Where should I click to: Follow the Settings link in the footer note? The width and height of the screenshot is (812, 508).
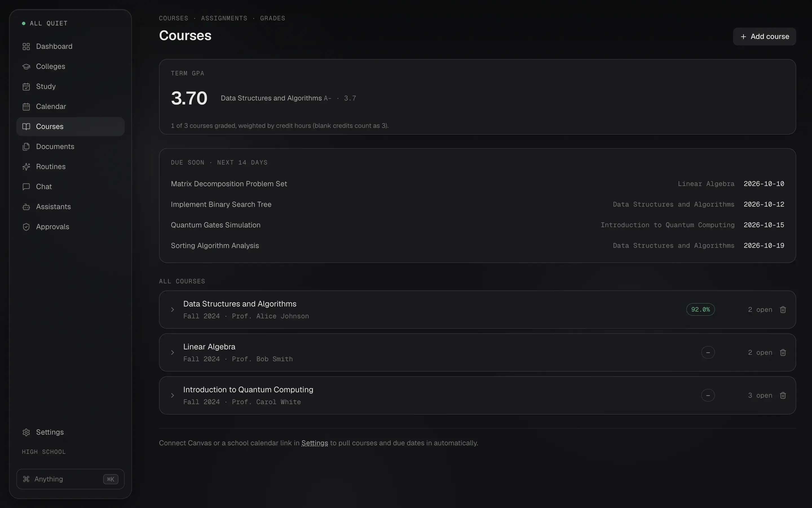pyautogui.click(x=314, y=443)
